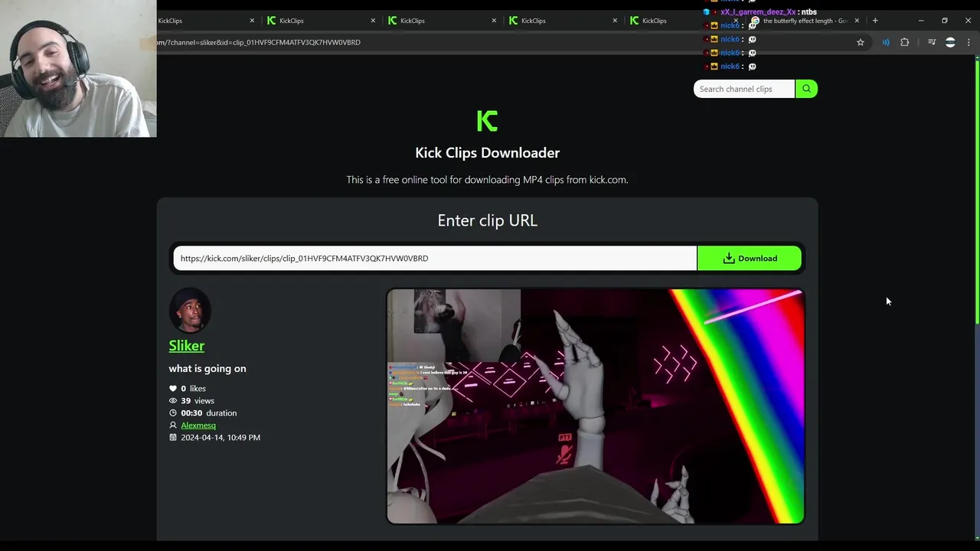
Task: Click into the clip URL input field
Action: (x=435, y=259)
